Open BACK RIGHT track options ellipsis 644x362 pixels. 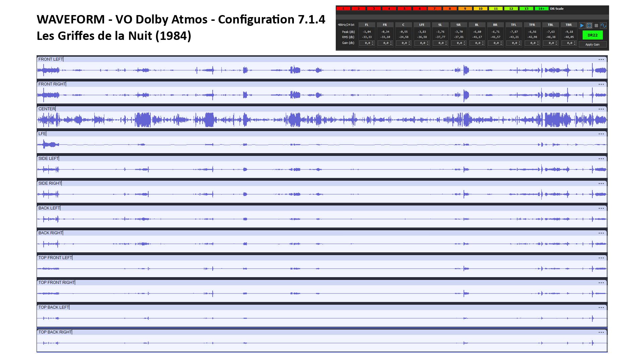pos(601,233)
